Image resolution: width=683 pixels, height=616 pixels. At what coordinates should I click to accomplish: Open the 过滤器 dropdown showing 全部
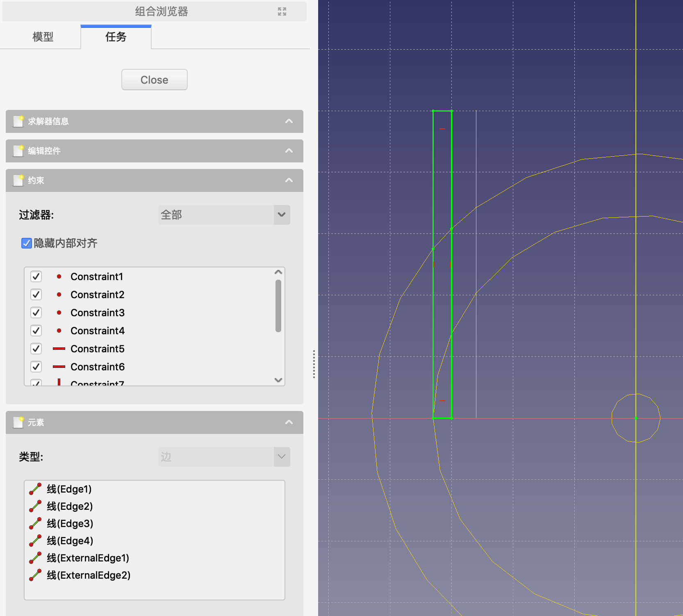coord(224,215)
